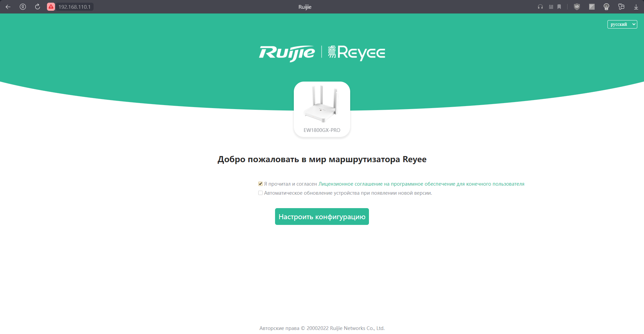Go back using the browser back arrow
The width and height of the screenshot is (644, 334).
tap(8, 7)
